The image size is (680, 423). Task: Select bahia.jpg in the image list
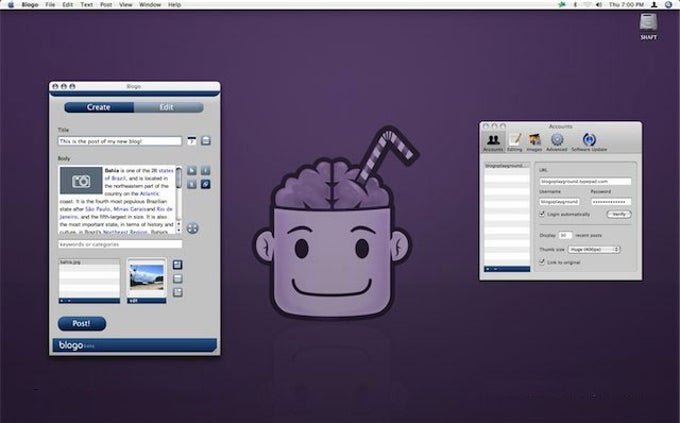[89, 262]
